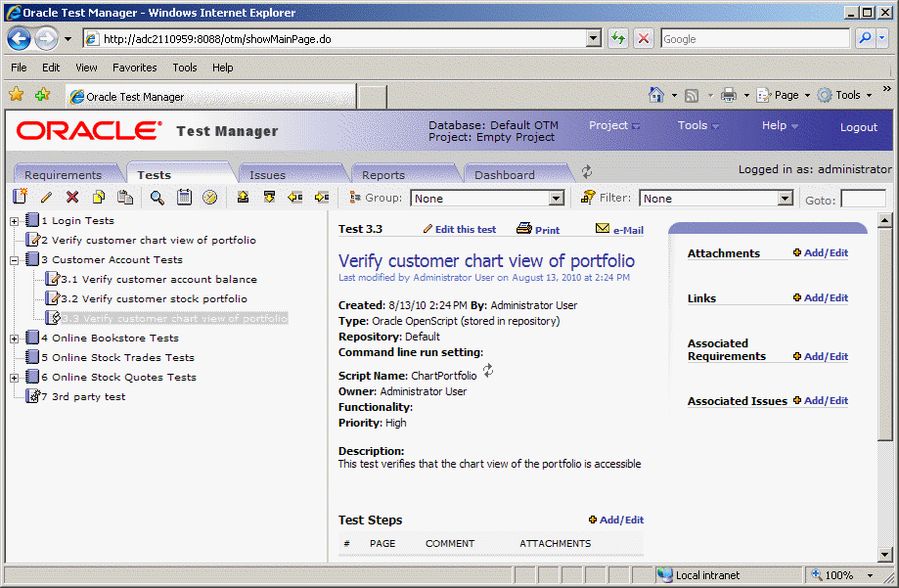
Task: Click the pencil Edit toolbar icon
Action: [x=46, y=198]
